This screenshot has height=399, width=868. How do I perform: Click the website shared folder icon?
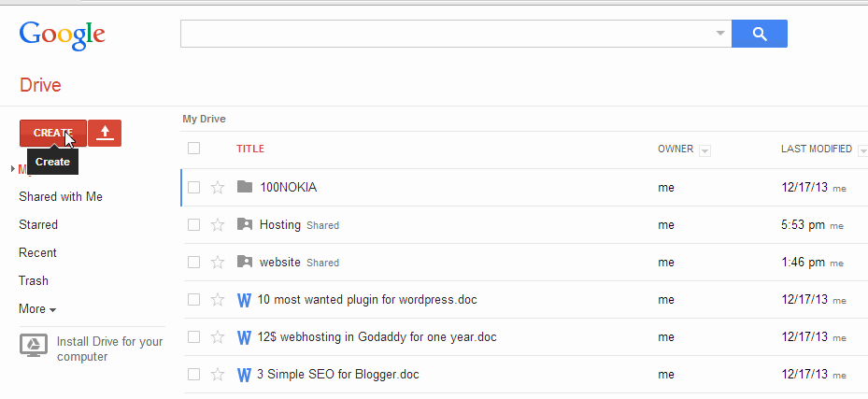(x=245, y=262)
